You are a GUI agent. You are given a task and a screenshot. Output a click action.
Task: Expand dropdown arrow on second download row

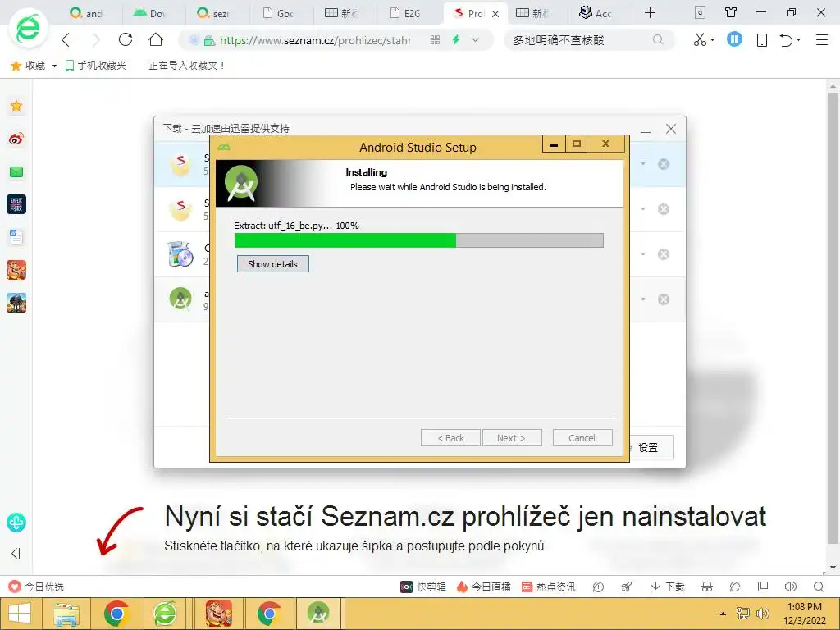pos(643,209)
